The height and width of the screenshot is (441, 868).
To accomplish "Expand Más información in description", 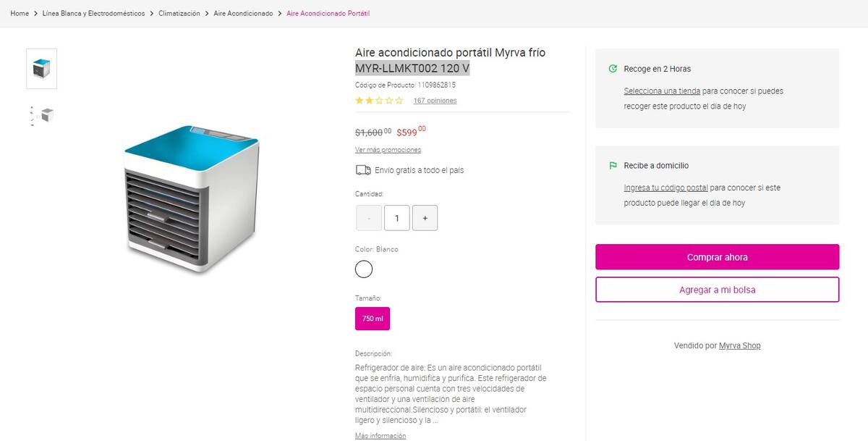I will click(380, 436).
